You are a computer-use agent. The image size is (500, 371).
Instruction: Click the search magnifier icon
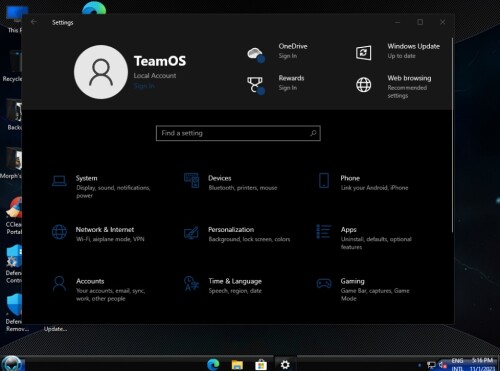[x=313, y=133]
